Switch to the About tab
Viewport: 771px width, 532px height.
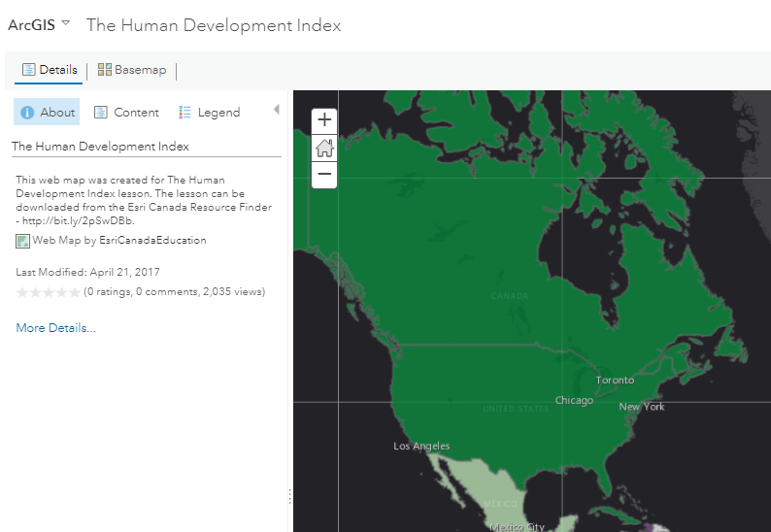[47, 113]
